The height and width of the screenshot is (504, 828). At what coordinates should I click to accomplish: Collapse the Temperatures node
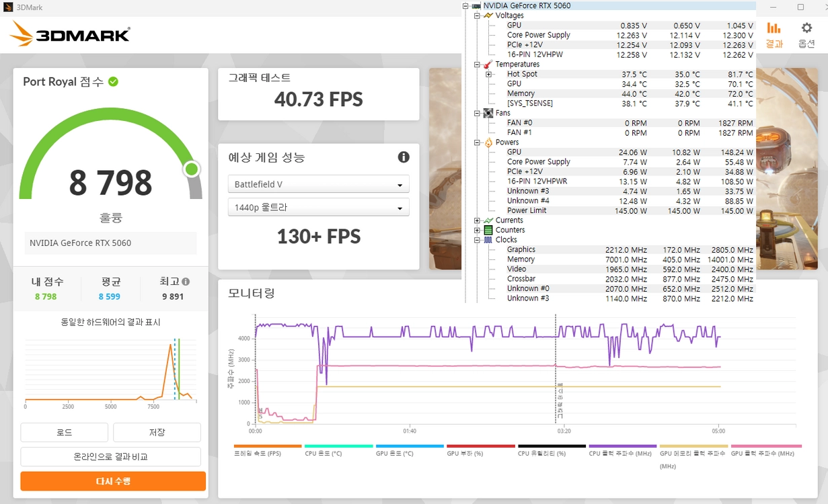pos(477,65)
